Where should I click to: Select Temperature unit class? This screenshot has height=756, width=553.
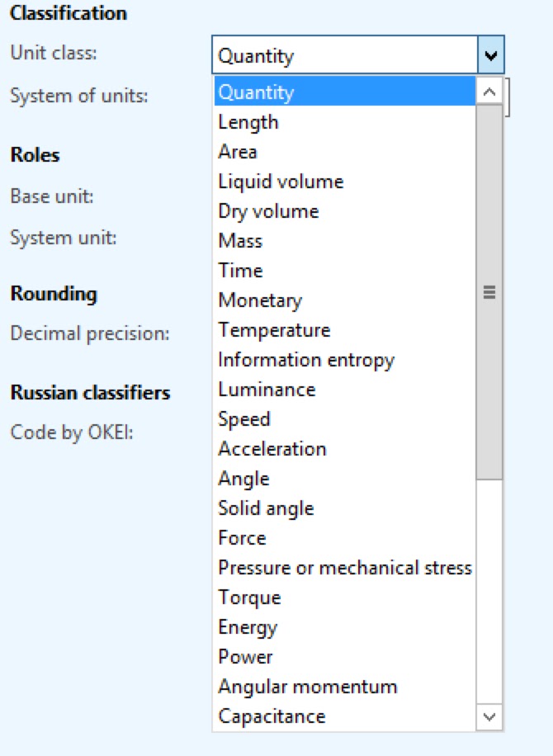click(x=274, y=330)
